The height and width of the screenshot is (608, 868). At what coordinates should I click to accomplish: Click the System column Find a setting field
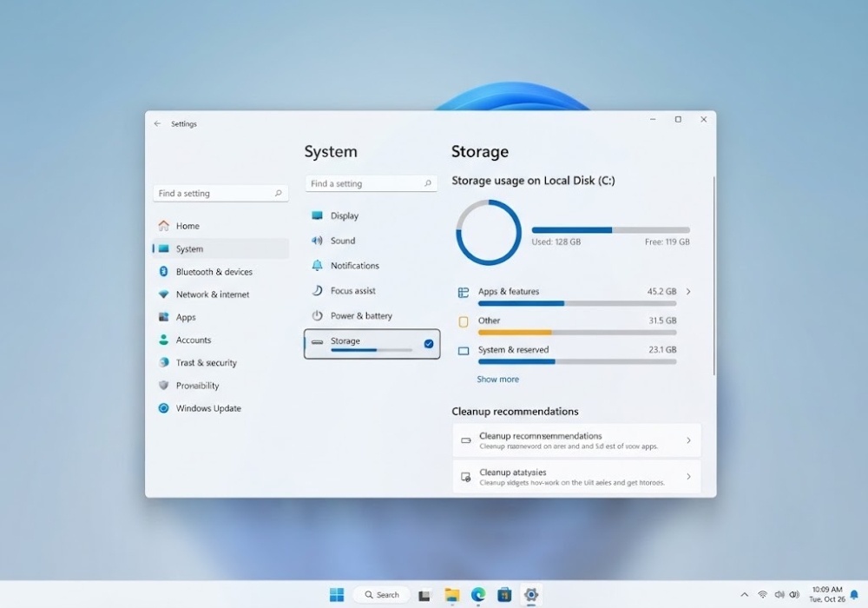(371, 182)
